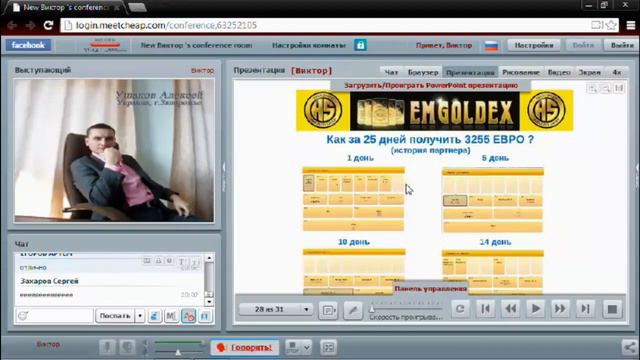Click the Говорить! talk button
Viewport: 640px width, 360px height.
245,347
